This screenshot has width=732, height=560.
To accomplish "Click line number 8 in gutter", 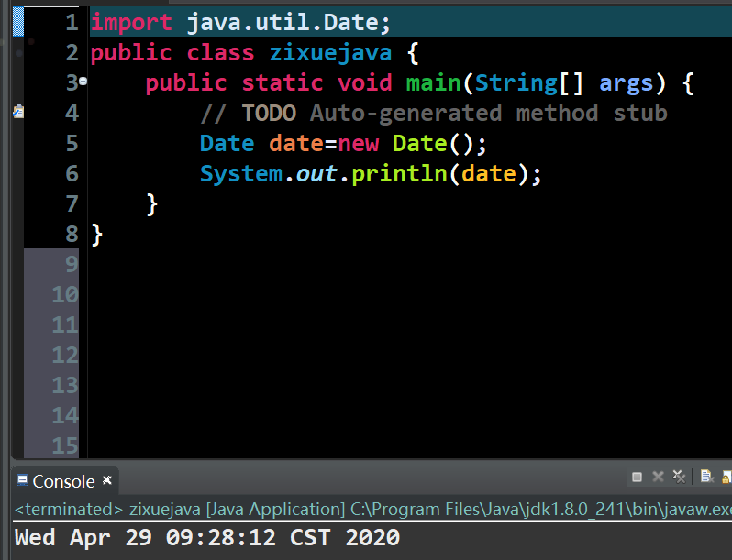I will pyautogui.click(x=72, y=234).
